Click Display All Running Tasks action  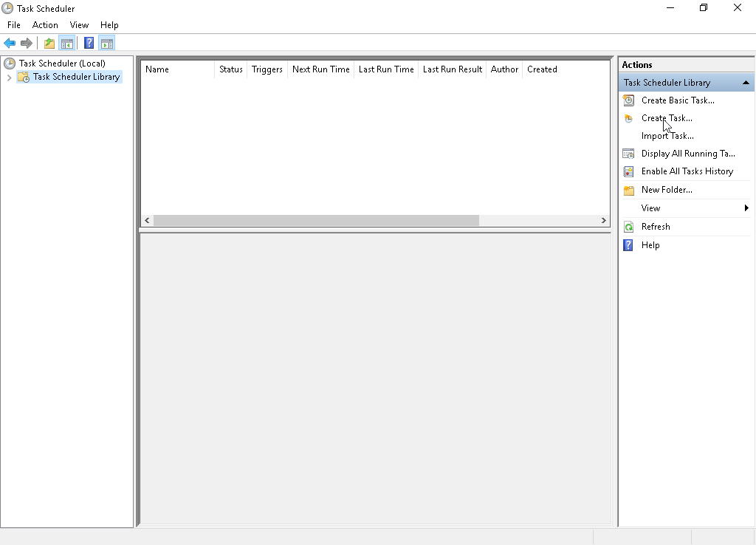[x=688, y=154]
